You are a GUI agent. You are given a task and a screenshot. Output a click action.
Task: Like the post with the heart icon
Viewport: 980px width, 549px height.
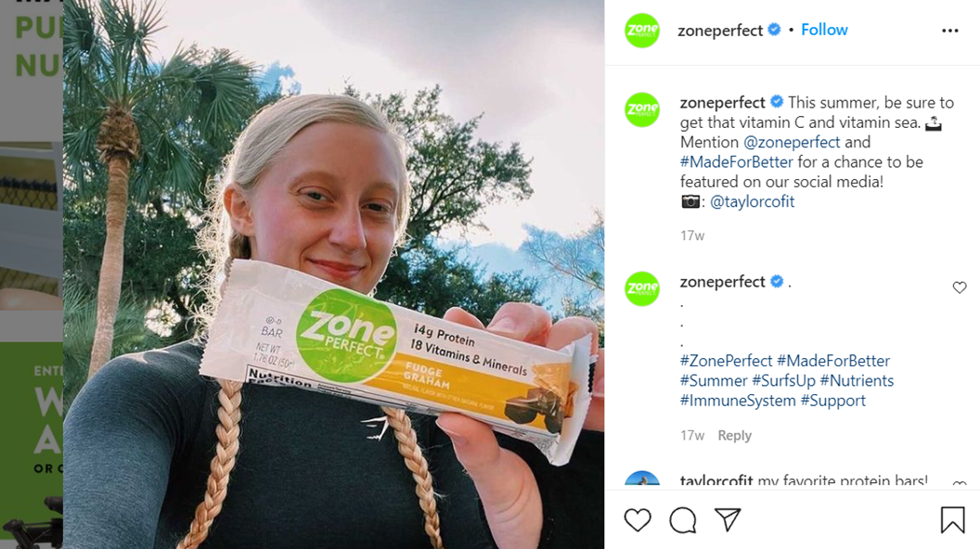pyautogui.click(x=638, y=519)
